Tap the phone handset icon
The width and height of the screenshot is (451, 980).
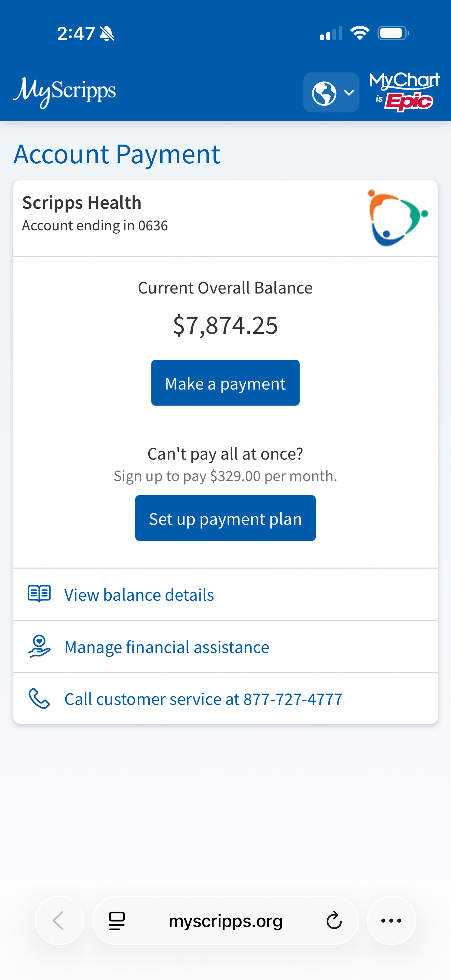[39, 698]
